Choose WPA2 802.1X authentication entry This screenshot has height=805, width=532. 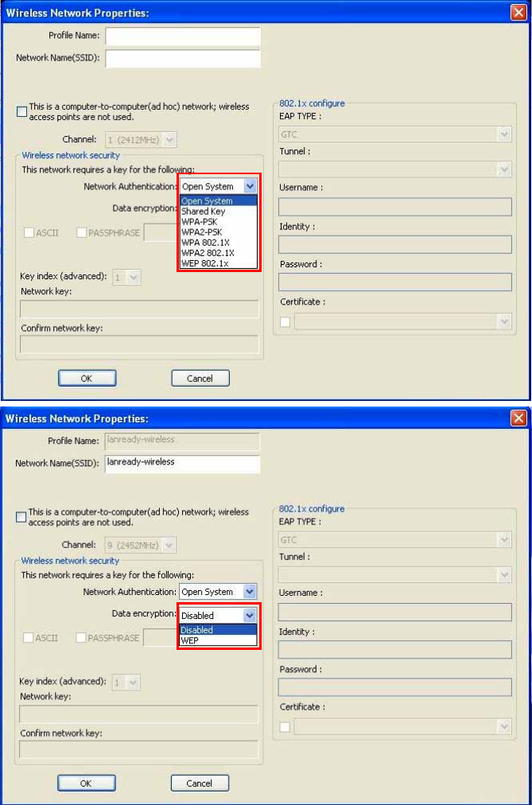point(219,253)
